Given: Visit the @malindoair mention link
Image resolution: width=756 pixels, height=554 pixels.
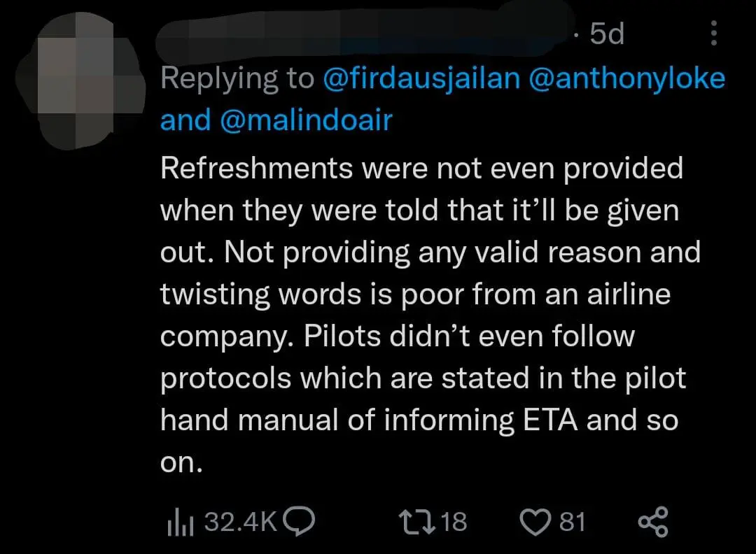Looking at the screenshot, I should pos(306,120).
